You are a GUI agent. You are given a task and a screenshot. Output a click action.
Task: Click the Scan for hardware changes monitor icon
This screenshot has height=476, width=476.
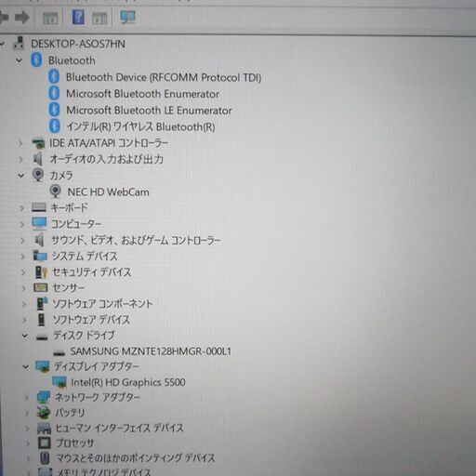127,18
